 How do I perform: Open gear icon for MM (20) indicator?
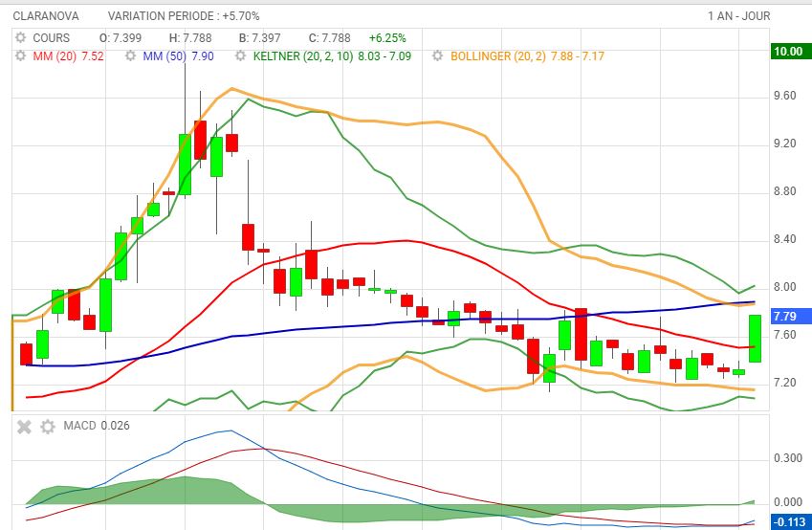point(20,55)
